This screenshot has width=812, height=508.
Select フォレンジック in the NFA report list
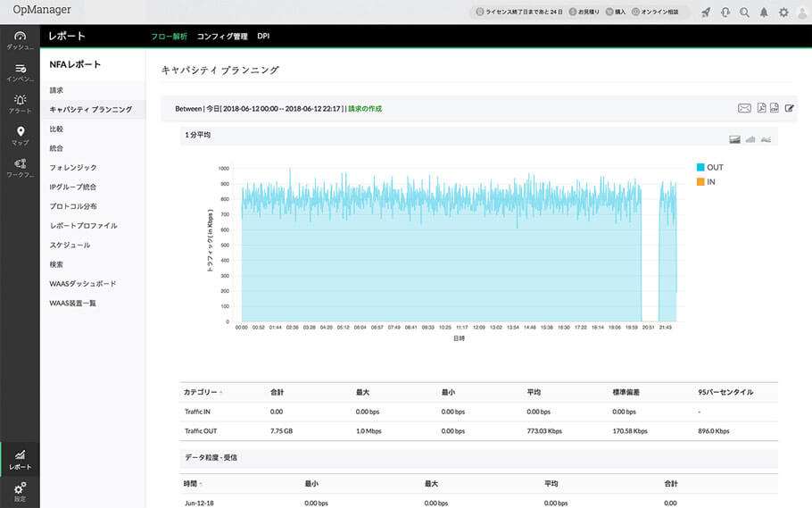(x=73, y=167)
